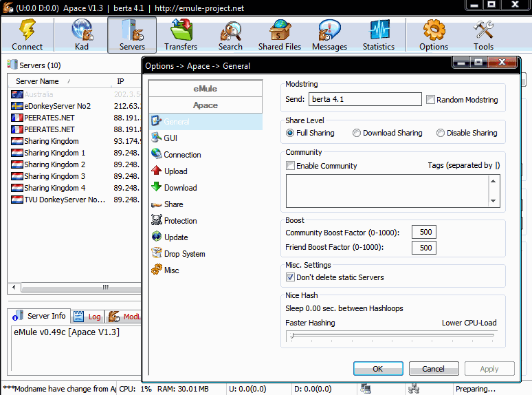Viewport: 532px width, 395px height.
Task: Click the Australia server flag icon
Action: point(17,94)
